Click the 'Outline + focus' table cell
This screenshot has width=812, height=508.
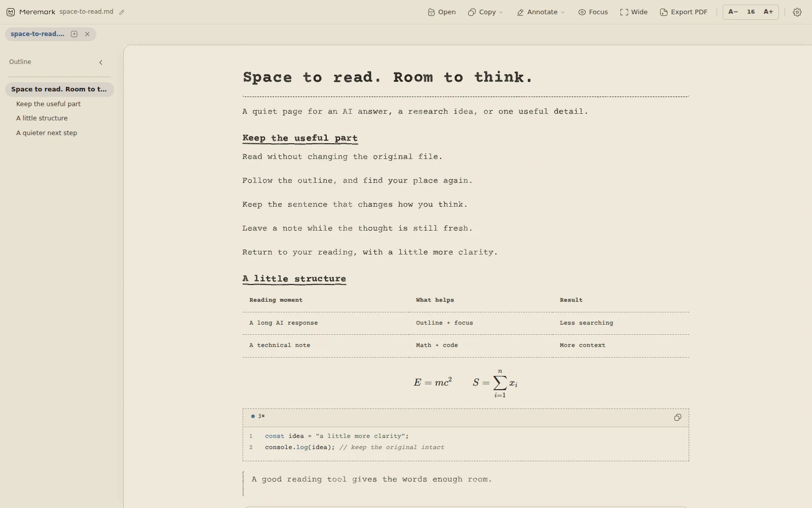(x=444, y=323)
